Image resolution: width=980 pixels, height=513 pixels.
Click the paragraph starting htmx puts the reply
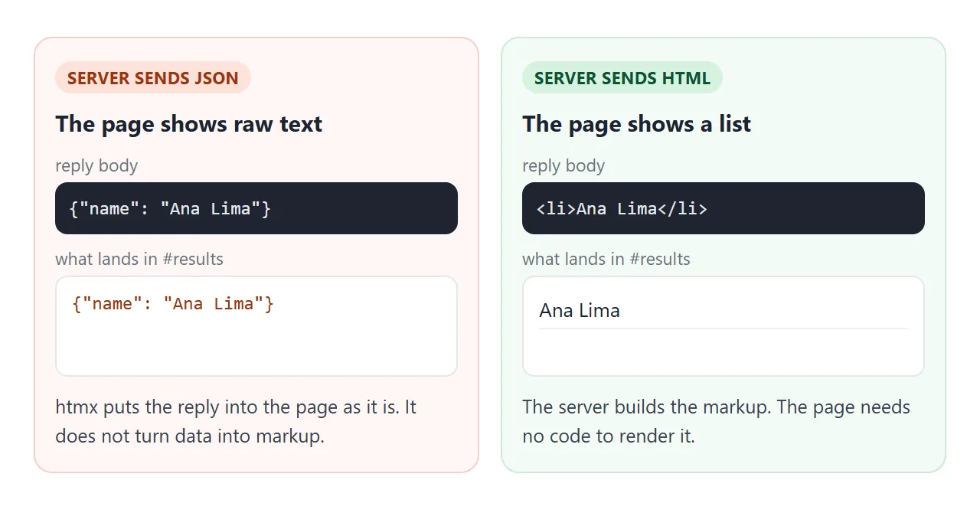236,422
